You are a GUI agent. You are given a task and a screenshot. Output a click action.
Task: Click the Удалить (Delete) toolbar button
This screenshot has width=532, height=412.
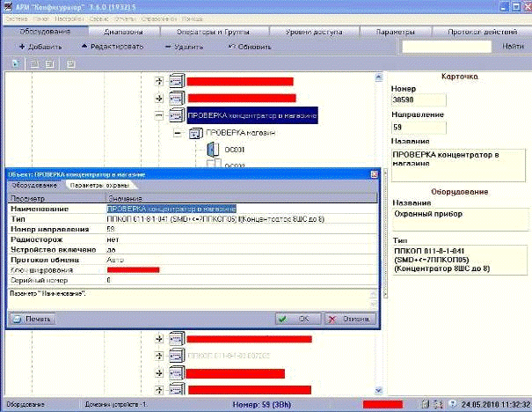pos(183,46)
